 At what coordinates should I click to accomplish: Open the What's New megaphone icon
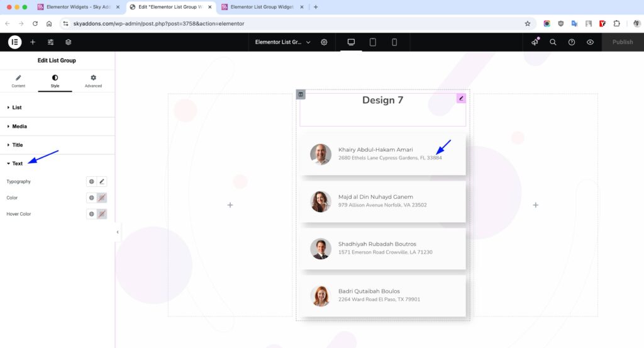pyautogui.click(x=535, y=42)
